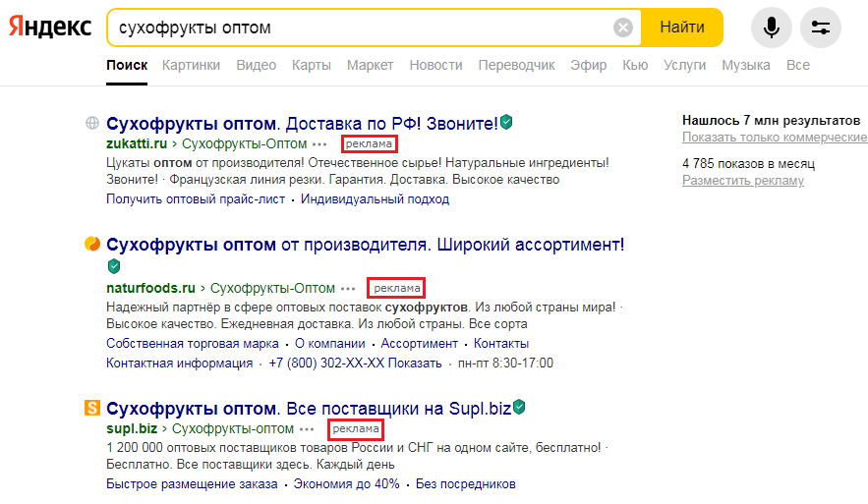Open the Услуги tab
Screen dimensions: 868x504
coord(685,65)
